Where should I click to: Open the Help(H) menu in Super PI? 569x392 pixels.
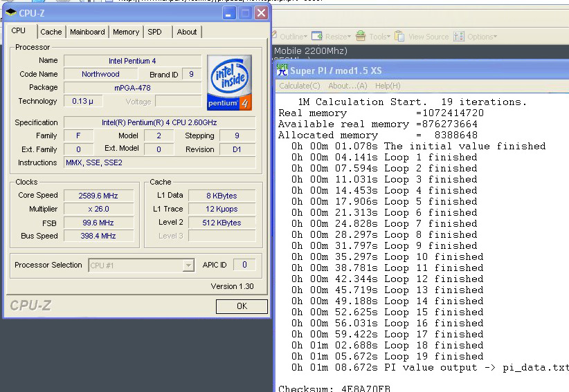pyautogui.click(x=388, y=86)
